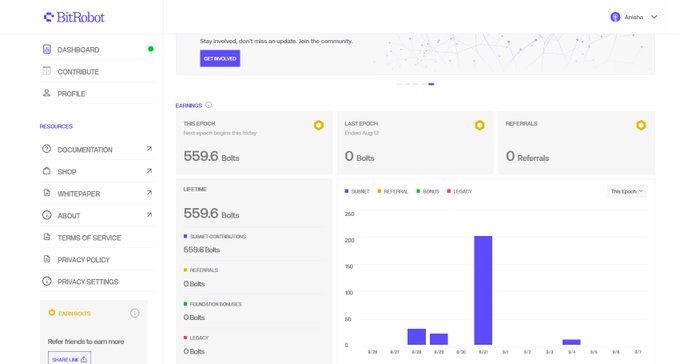The height and width of the screenshot is (364, 680).
Task: Click the tallest bar at 8/31
Action: coord(483,290)
